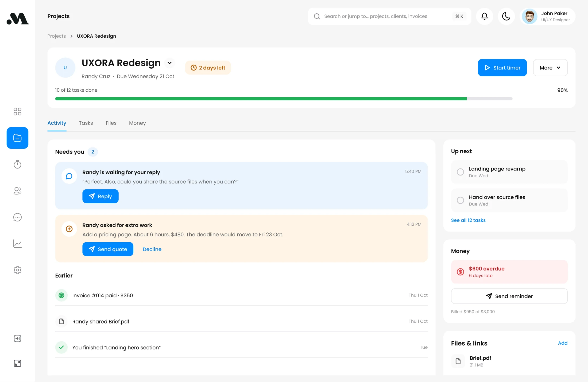Click the overdue dollar icon in Money panel
Screen dimensions: 588x382
[460, 272]
